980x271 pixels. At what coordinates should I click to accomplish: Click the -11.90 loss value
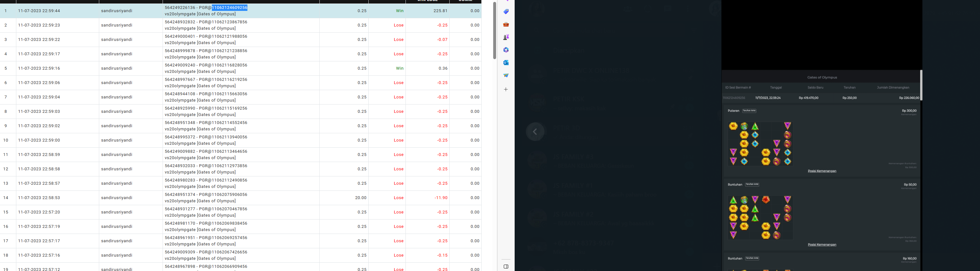(441, 198)
